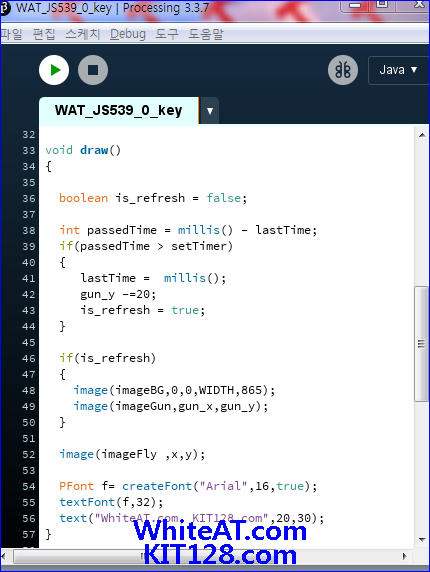This screenshot has height=572, width=430.
Task: Place cursor on line number 48
Action: click(28, 391)
